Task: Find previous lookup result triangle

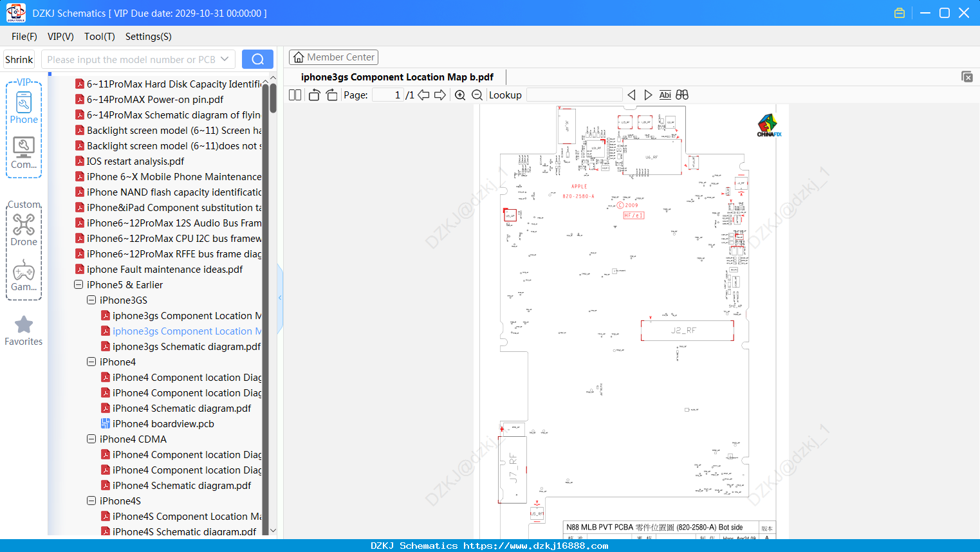Action: point(631,95)
